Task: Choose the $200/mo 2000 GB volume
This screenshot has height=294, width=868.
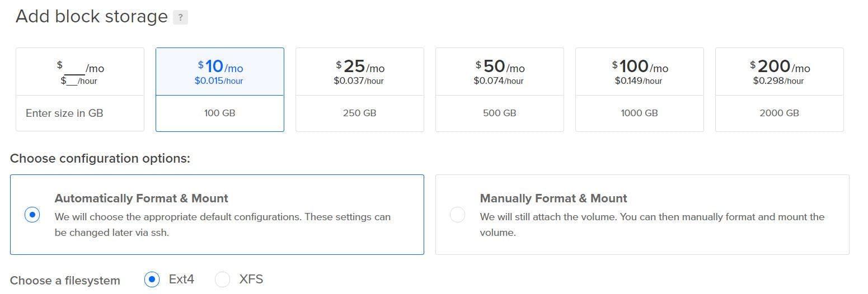Action: click(780, 89)
